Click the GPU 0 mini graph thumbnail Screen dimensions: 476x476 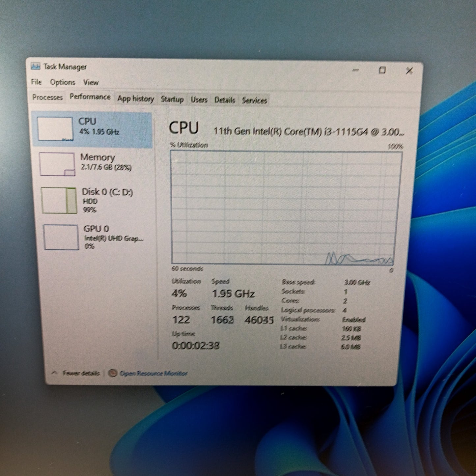[61, 237]
